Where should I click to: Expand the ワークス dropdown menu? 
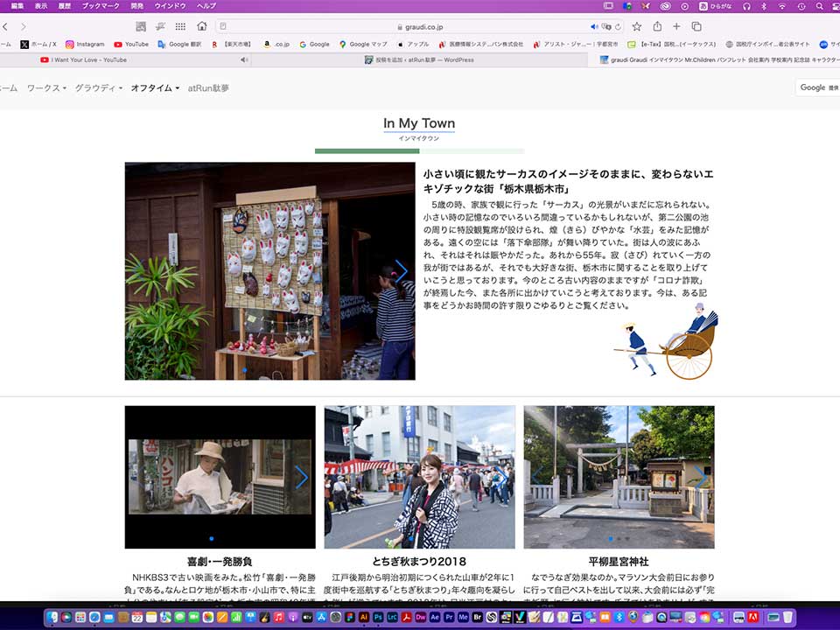tap(46, 88)
